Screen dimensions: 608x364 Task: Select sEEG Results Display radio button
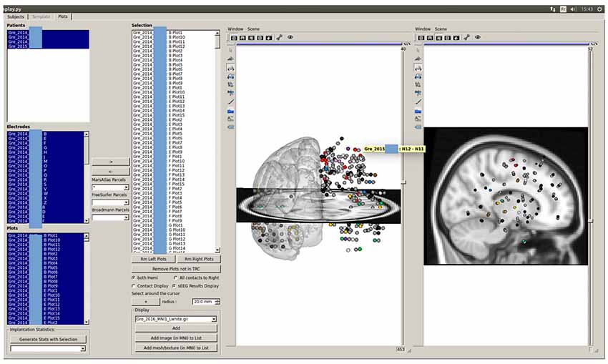tap(175, 286)
